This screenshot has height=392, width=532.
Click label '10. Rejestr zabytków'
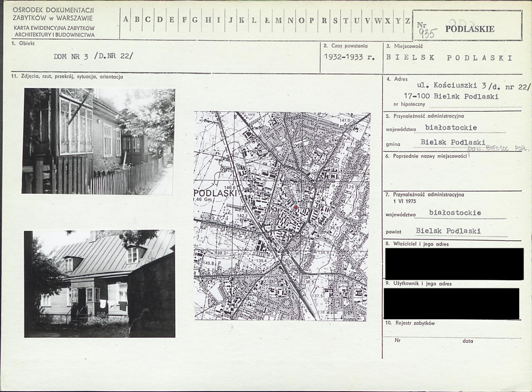pyautogui.click(x=410, y=323)
